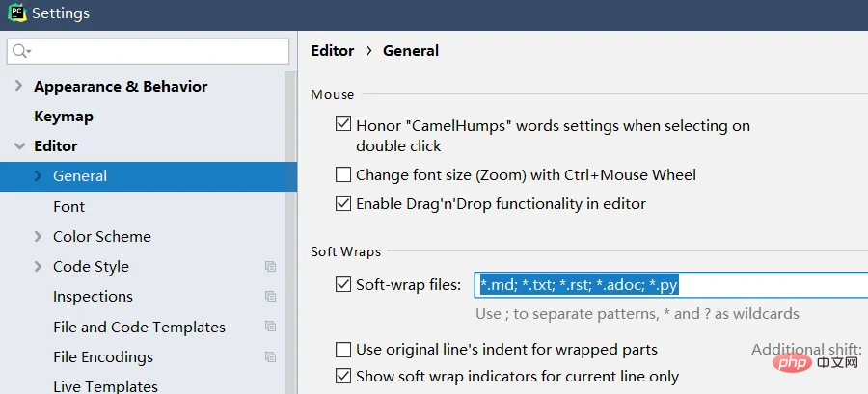This screenshot has width=868, height=394.
Task: Click the copy icon beside File Encodings
Action: click(x=271, y=356)
